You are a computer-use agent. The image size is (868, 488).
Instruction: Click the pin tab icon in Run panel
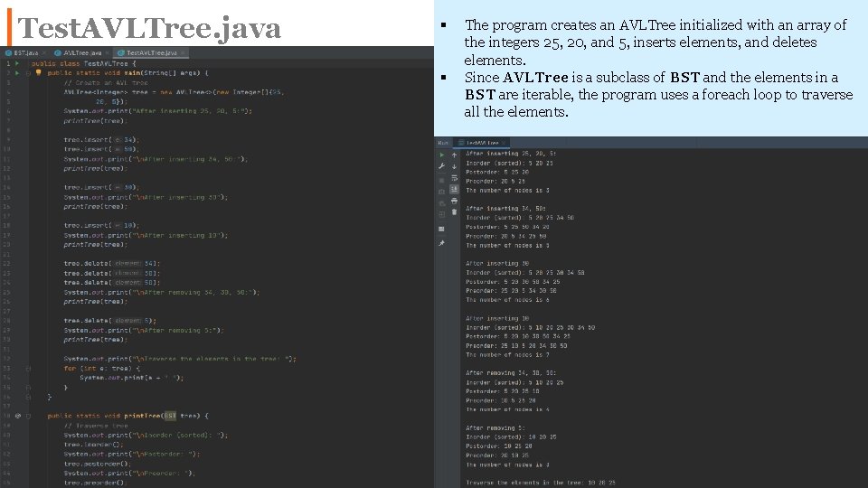pyautogui.click(x=442, y=243)
